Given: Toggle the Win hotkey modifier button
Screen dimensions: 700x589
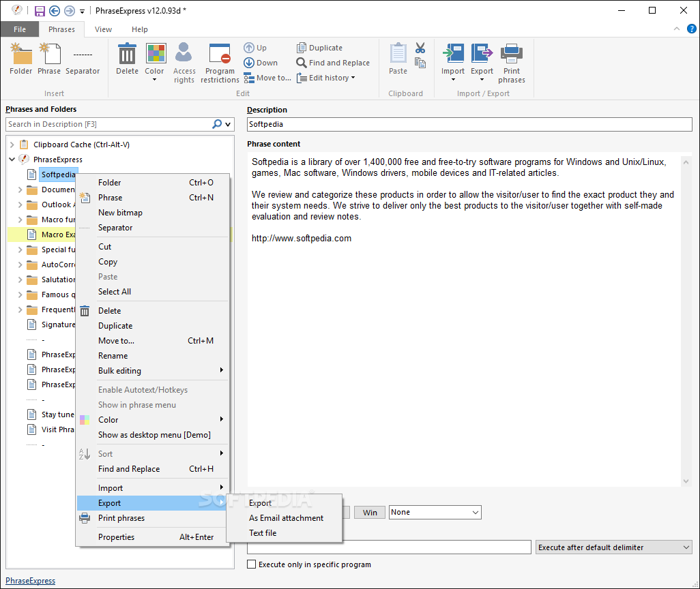Looking at the screenshot, I should [370, 512].
